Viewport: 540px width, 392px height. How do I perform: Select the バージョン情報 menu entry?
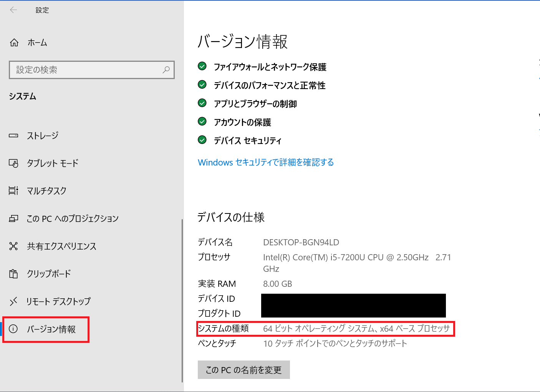click(51, 329)
